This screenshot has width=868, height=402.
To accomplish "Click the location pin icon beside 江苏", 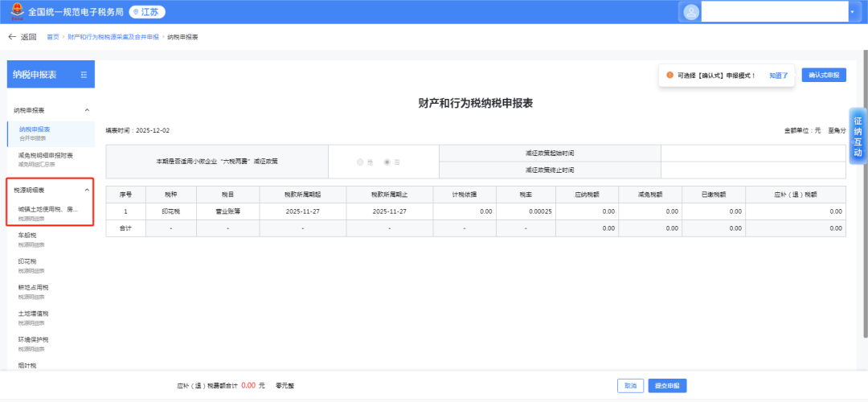I will click(x=136, y=11).
